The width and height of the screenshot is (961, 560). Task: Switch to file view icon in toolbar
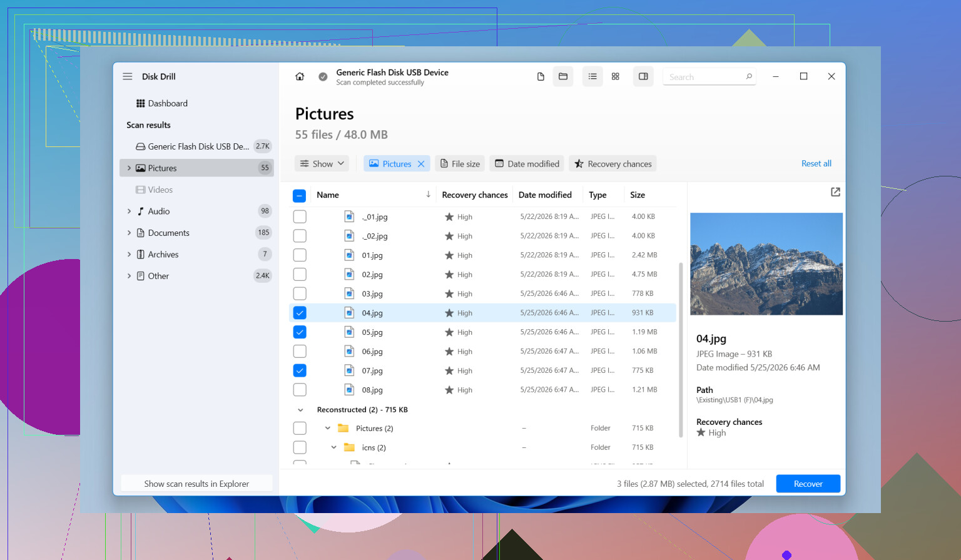(x=541, y=76)
